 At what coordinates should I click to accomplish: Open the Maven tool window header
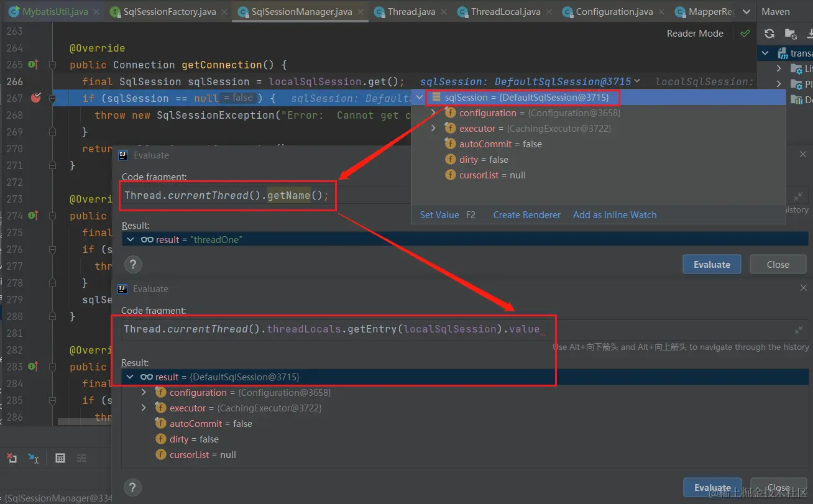[x=775, y=12]
